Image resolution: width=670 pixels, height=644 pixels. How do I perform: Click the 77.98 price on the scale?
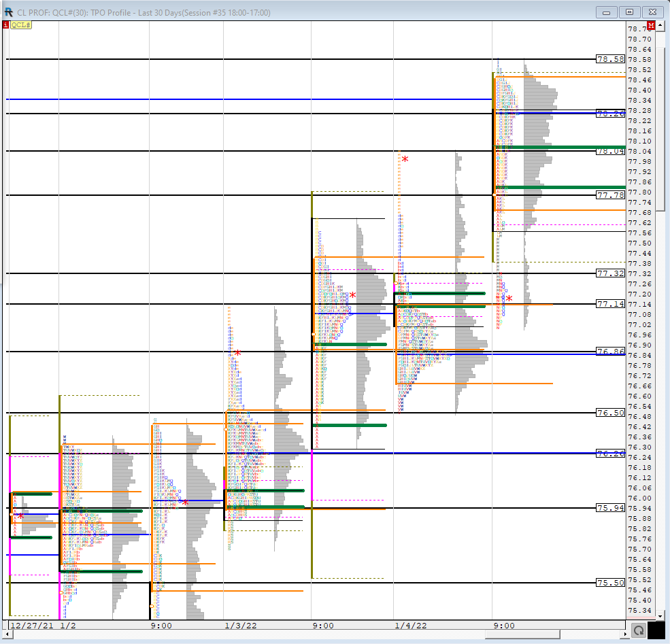(639, 161)
